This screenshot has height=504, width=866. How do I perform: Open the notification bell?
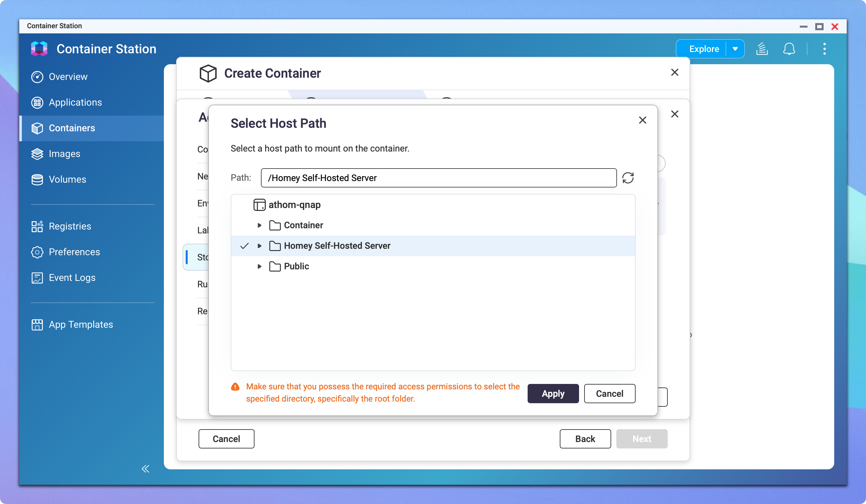point(790,49)
